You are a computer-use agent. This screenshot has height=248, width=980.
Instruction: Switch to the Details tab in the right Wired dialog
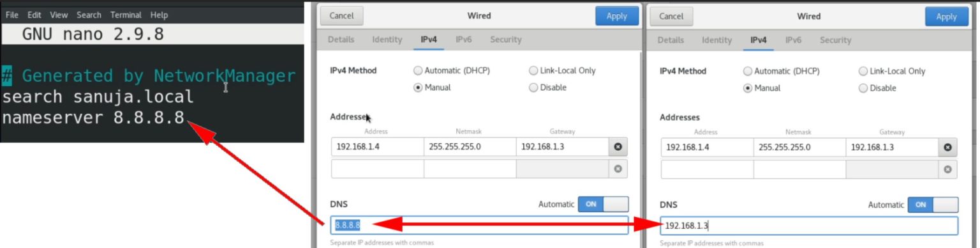[671, 40]
